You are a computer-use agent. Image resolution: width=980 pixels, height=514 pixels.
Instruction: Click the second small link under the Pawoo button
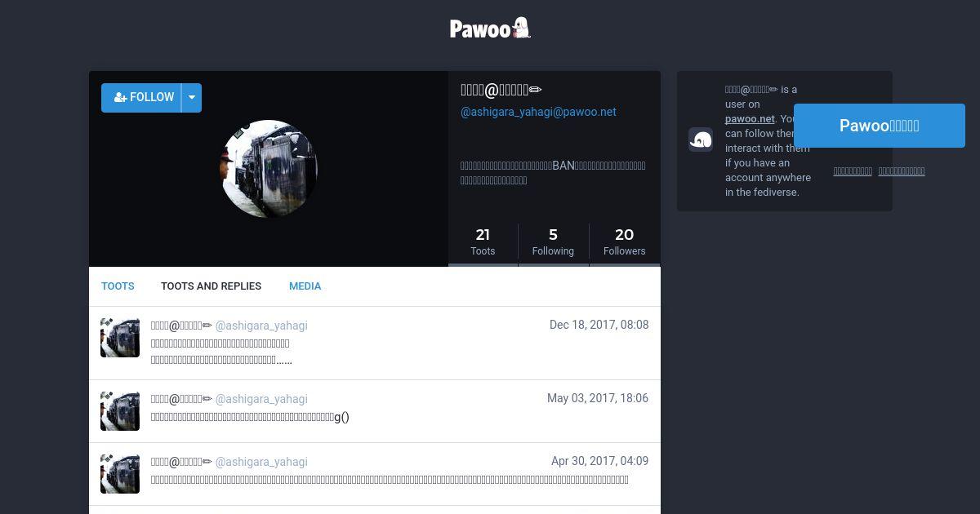pyautogui.click(x=902, y=171)
